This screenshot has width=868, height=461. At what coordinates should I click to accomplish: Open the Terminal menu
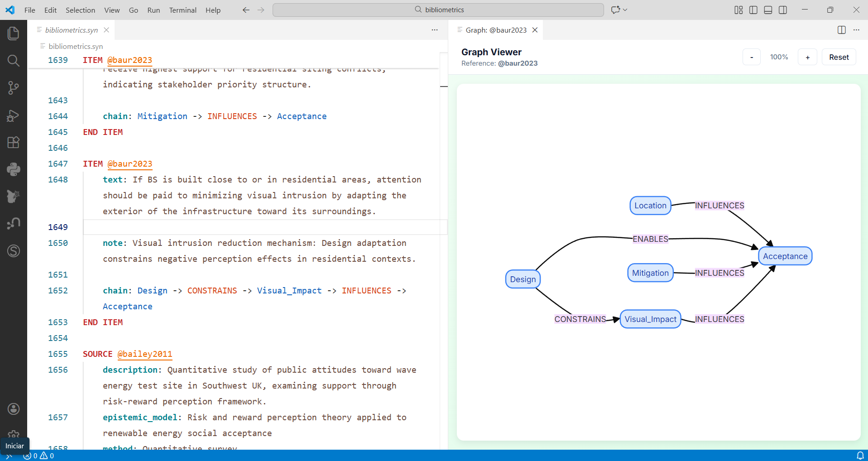click(x=182, y=10)
